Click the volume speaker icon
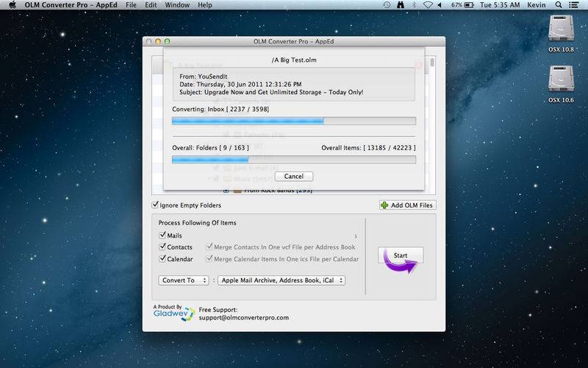588x368 pixels. [440, 5]
